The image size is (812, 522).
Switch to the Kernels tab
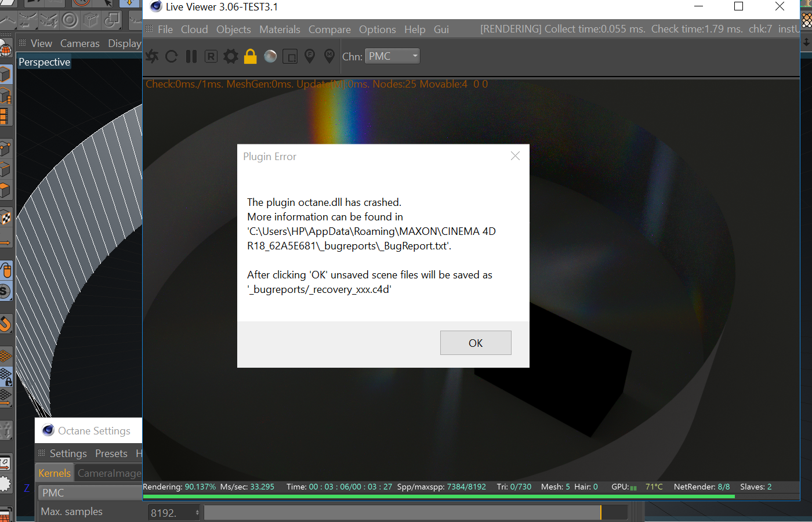(55, 473)
